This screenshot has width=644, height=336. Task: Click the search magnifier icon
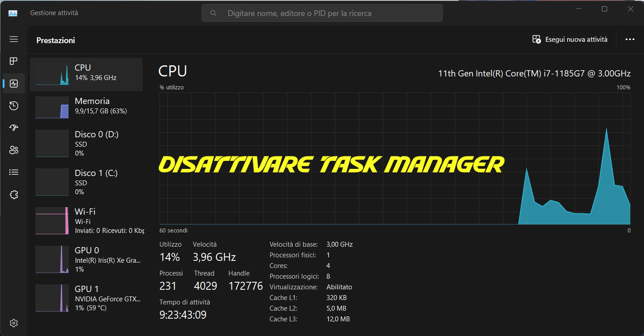point(213,13)
